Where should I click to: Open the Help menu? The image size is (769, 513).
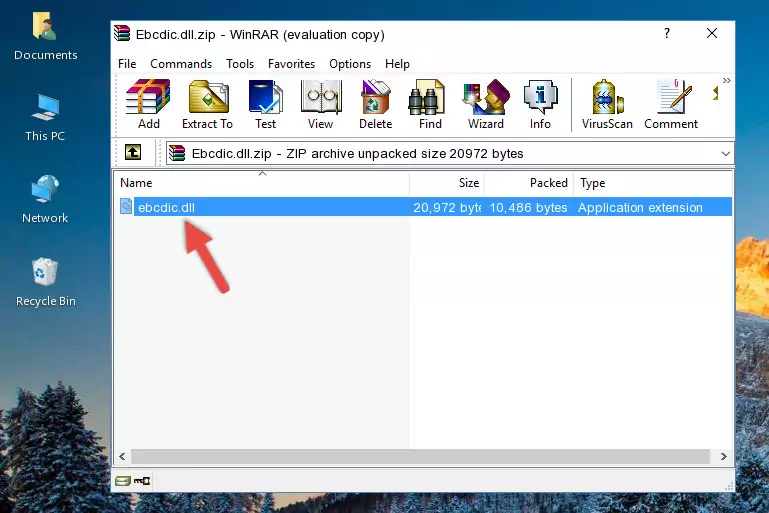click(x=397, y=64)
